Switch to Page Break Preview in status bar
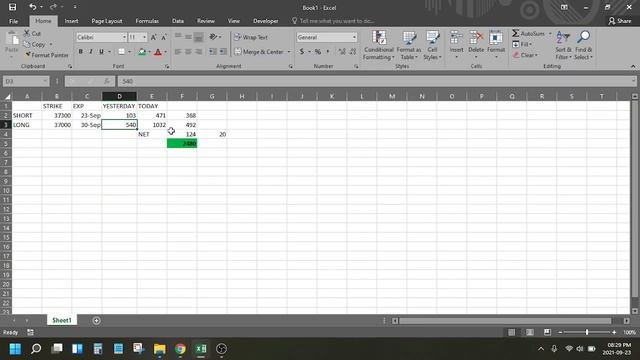Screen dimensions: 640x360 547,332
